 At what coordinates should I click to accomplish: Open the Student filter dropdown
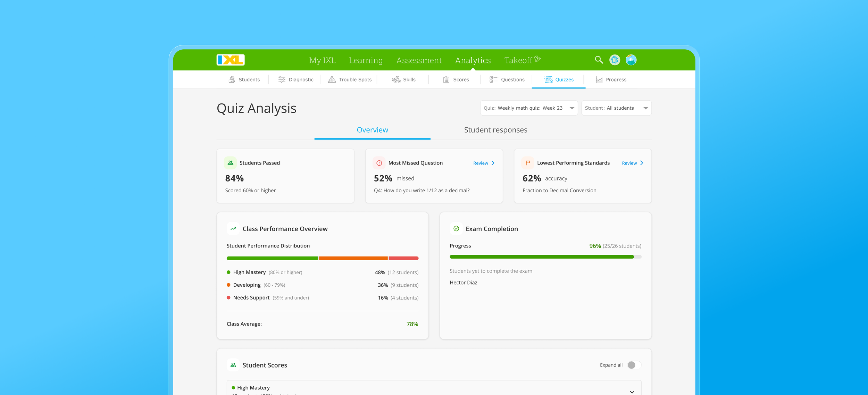(616, 108)
